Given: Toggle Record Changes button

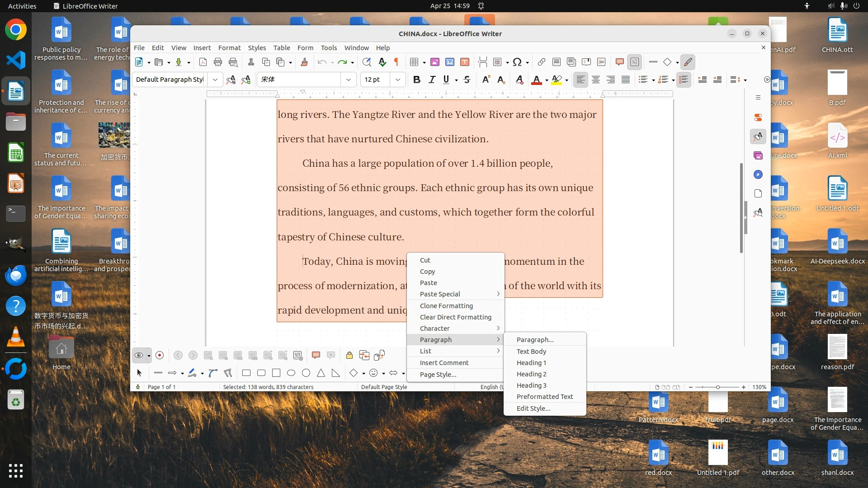Looking at the screenshot, I should point(160,356).
